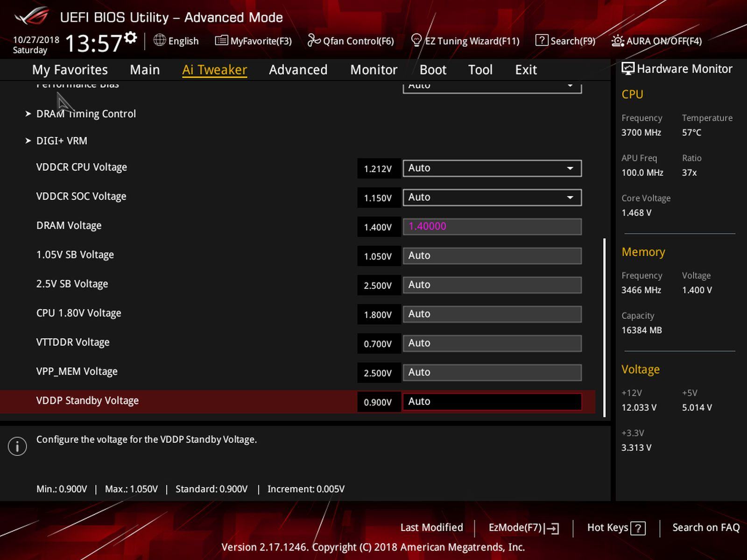
Task: Click the VDDP Standby Voltage field
Action: point(492,401)
